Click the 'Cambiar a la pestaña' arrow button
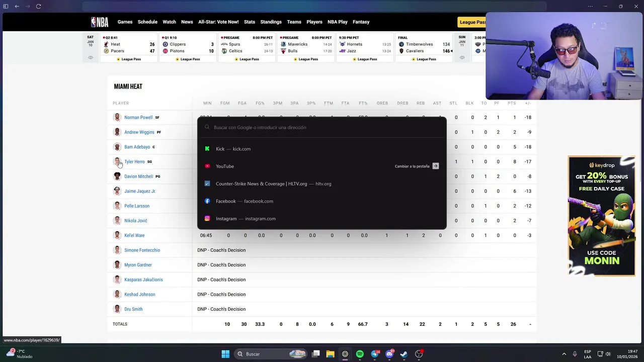 pyautogui.click(x=436, y=166)
